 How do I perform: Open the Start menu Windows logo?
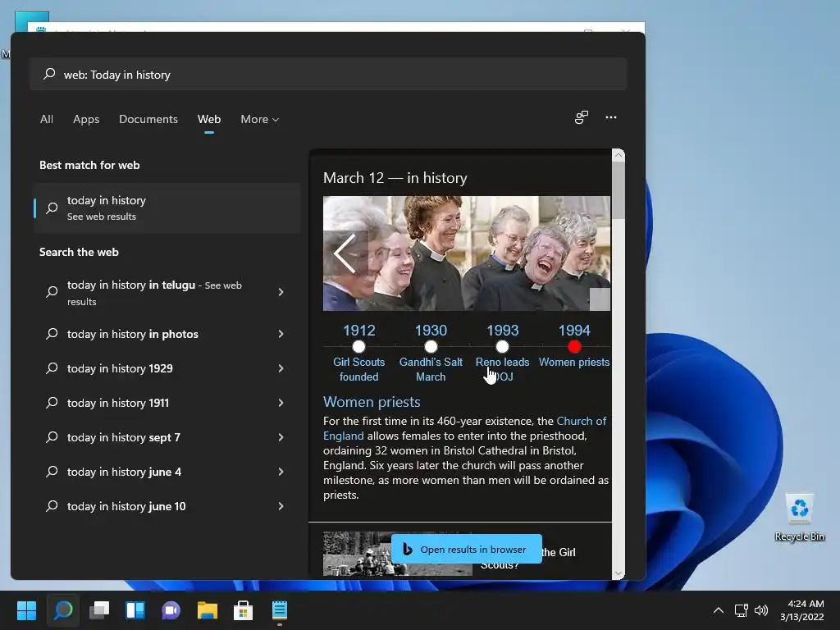click(27, 610)
